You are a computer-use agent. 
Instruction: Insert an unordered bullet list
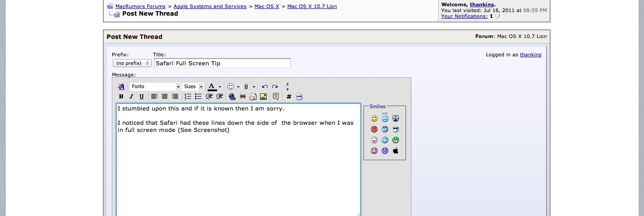point(198,97)
